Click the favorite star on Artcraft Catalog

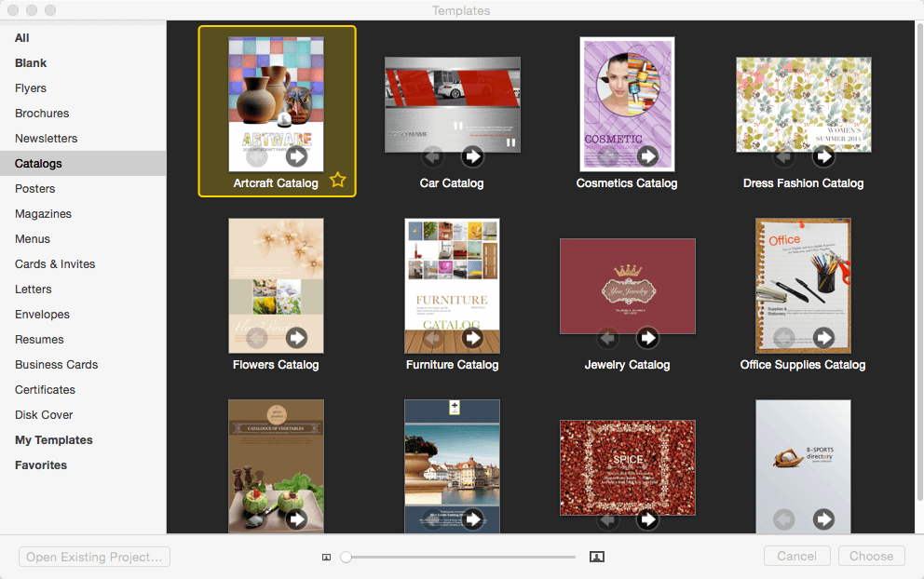click(x=338, y=180)
